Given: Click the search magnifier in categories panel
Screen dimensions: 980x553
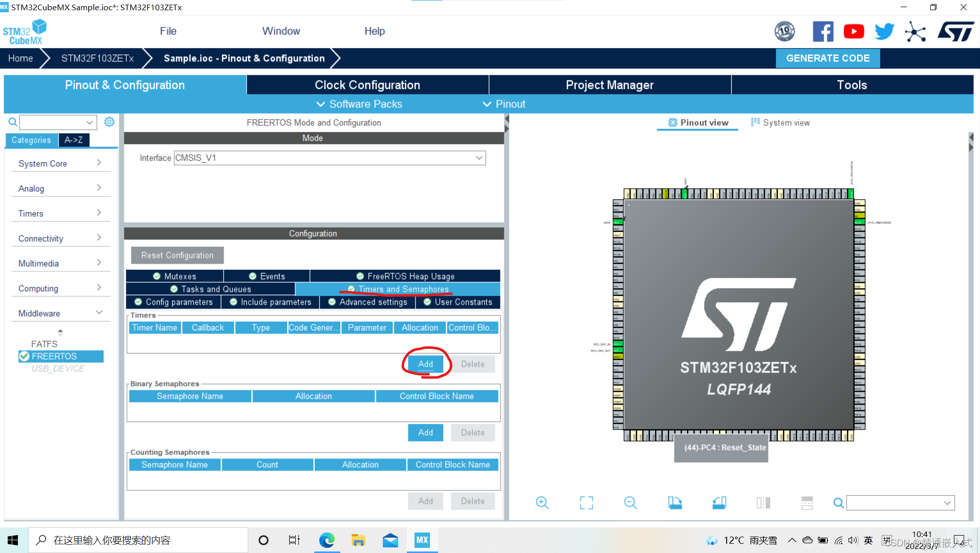Looking at the screenshot, I should pos(13,122).
